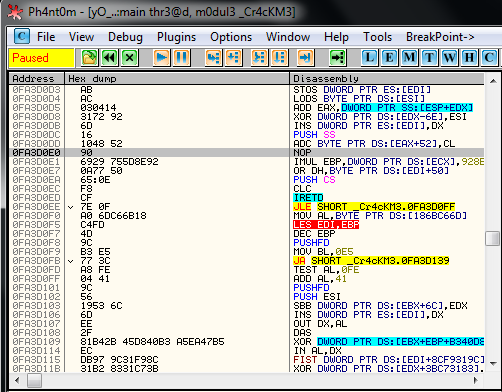Image resolution: width=502 pixels, height=392 pixels.
Task: Open the Help menu
Action: pyautogui.click(x=336, y=37)
